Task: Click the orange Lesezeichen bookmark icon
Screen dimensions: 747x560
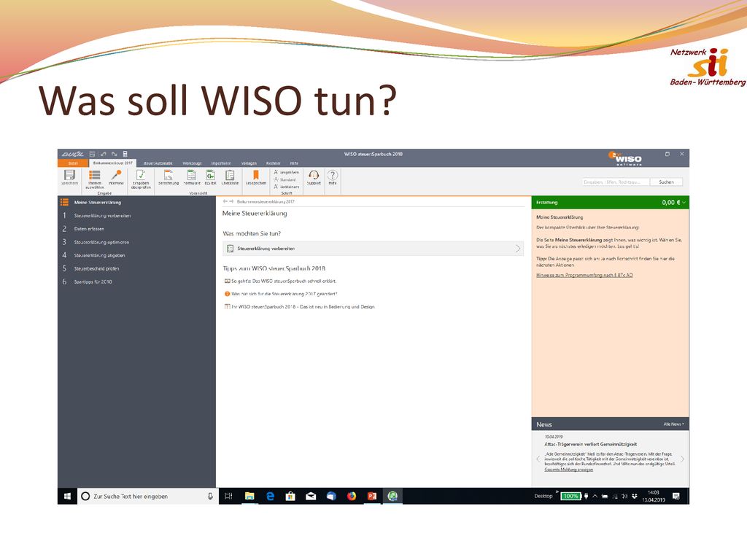Action: click(256, 175)
